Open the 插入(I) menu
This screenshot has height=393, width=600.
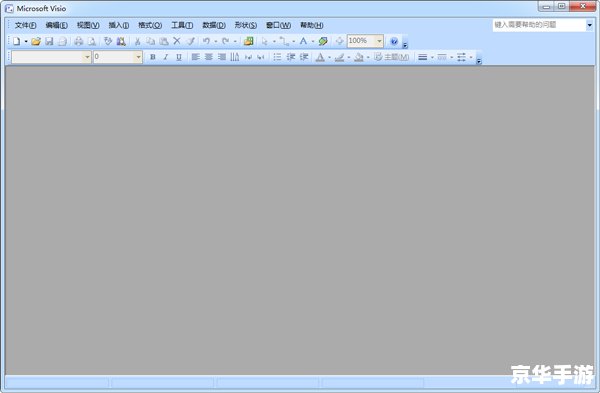tap(119, 25)
